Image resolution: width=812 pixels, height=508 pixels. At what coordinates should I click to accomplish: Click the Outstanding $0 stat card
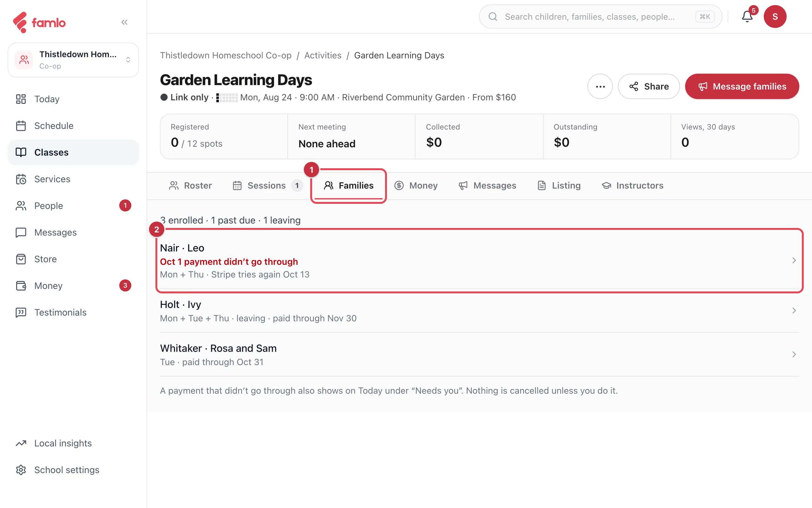click(x=607, y=137)
